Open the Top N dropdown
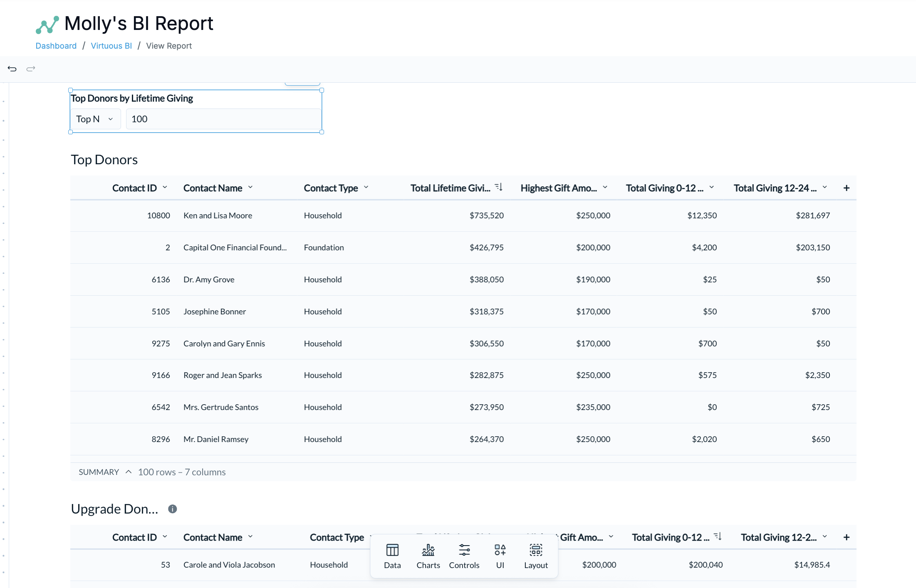The image size is (916, 588). 95,119
